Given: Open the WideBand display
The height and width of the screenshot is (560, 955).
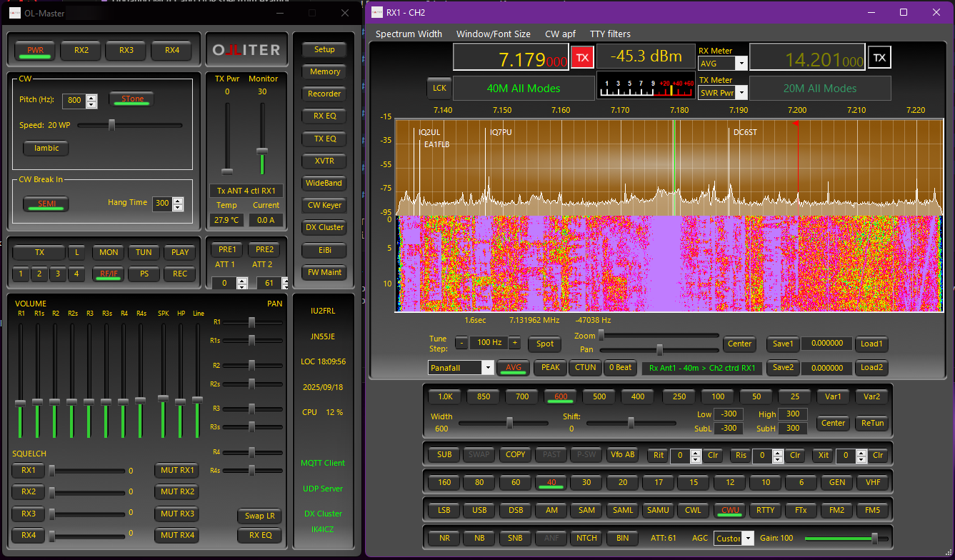Looking at the screenshot, I should click(x=324, y=183).
